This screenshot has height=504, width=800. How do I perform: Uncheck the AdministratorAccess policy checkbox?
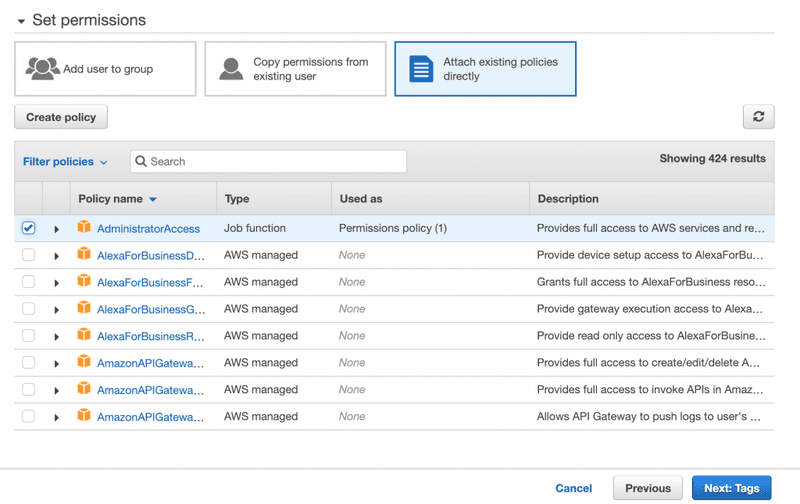pos(29,228)
